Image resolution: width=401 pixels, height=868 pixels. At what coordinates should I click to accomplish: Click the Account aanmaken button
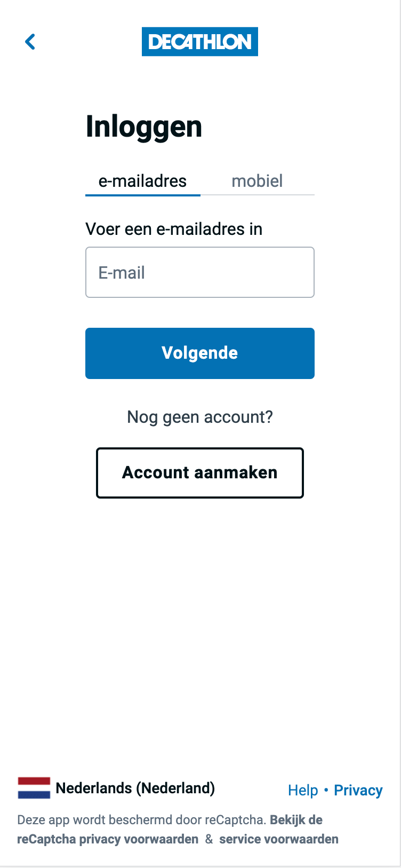[x=200, y=473]
